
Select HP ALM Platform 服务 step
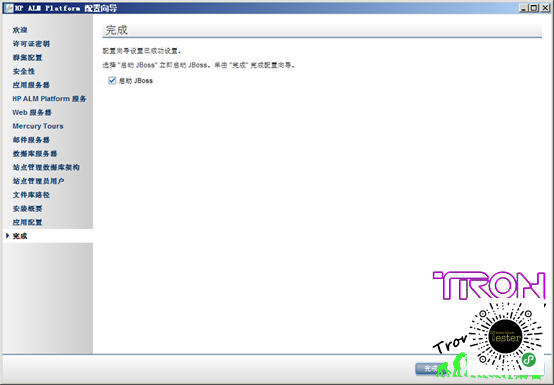(x=49, y=99)
